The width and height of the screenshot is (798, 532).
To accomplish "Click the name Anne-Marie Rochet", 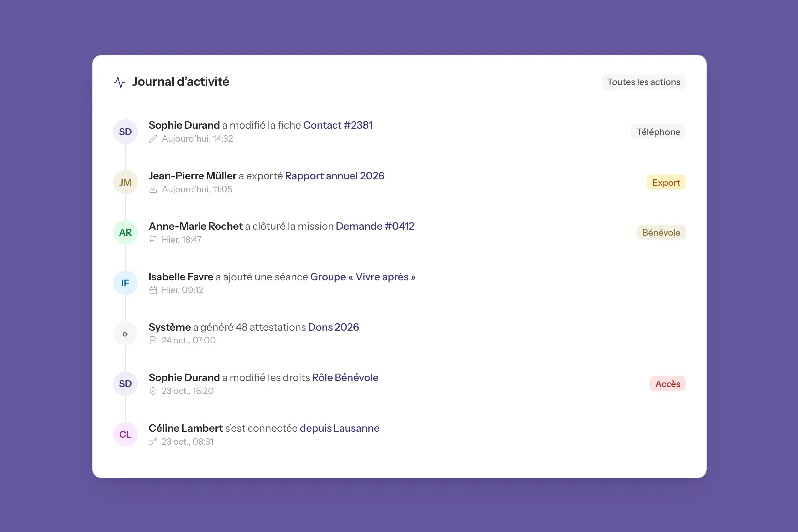I will point(196,226).
